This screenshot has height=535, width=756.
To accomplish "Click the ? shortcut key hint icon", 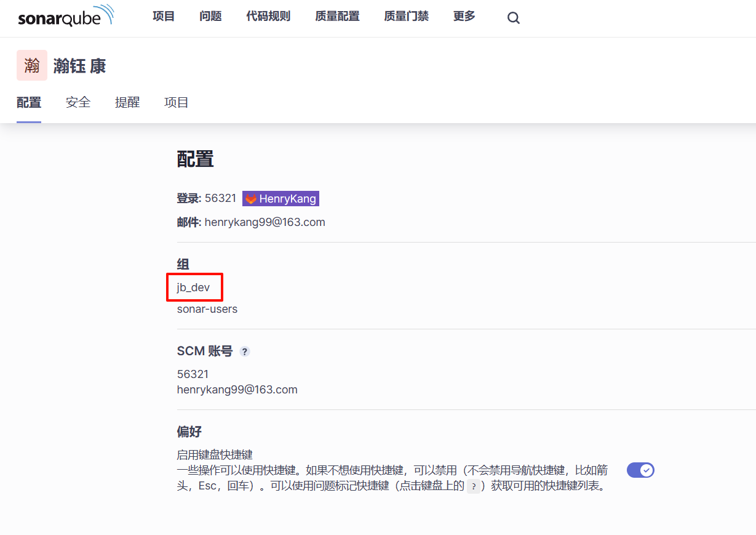I will tap(472, 486).
